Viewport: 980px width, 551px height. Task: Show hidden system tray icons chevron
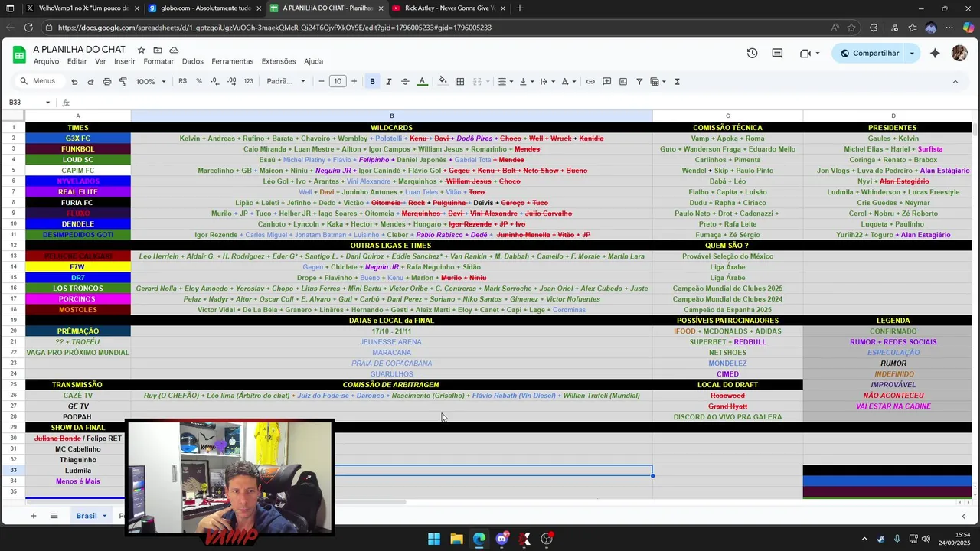(x=864, y=539)
